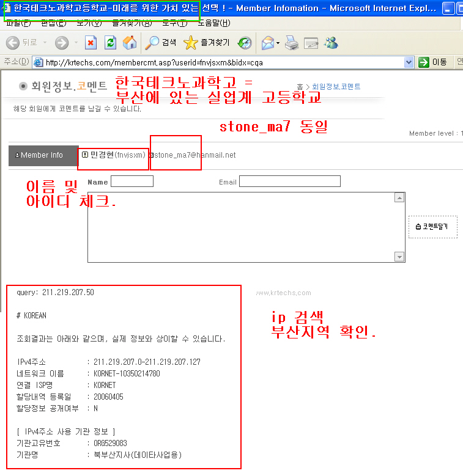Open the 도움말(H) menu

point(214,23)
